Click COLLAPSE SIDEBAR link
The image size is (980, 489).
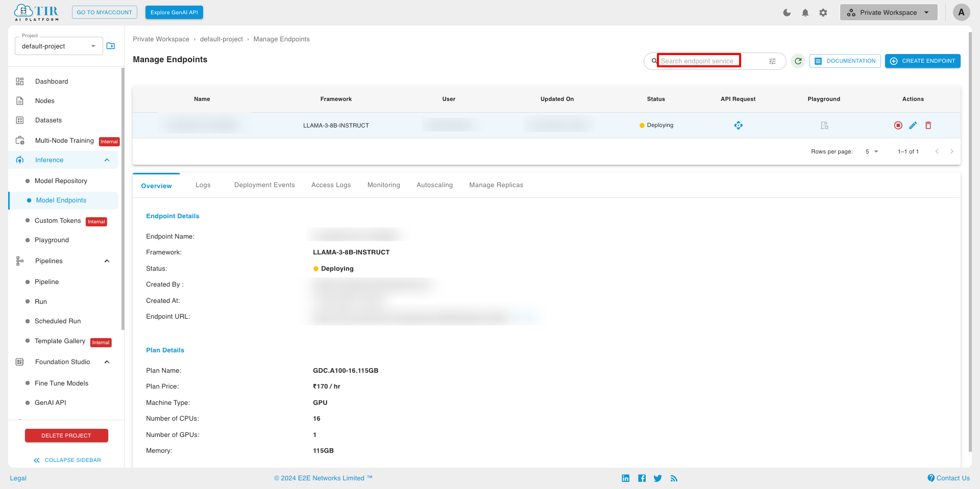click(x=67, y=460)
